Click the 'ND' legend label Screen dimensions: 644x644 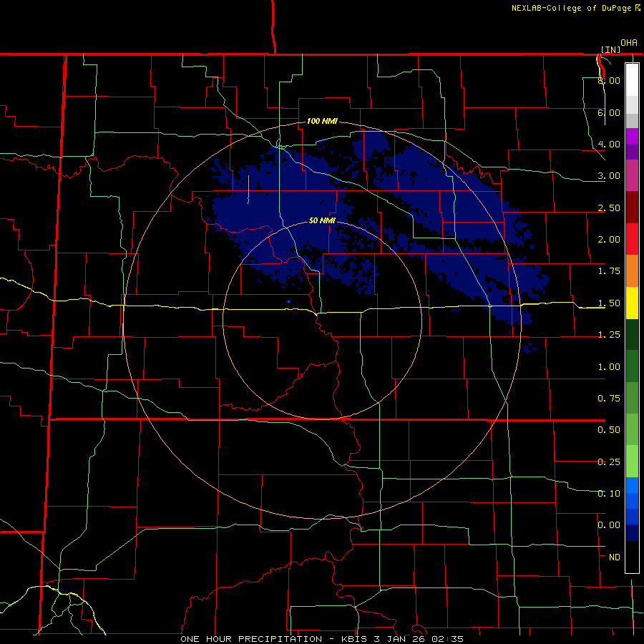tap(615, 557)
